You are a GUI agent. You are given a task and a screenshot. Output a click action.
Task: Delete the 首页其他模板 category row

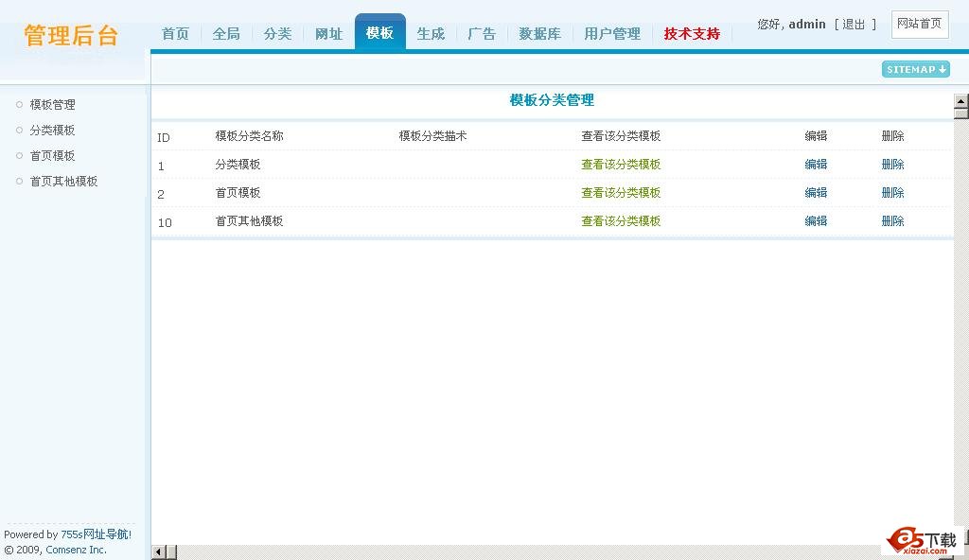(893, 221)
